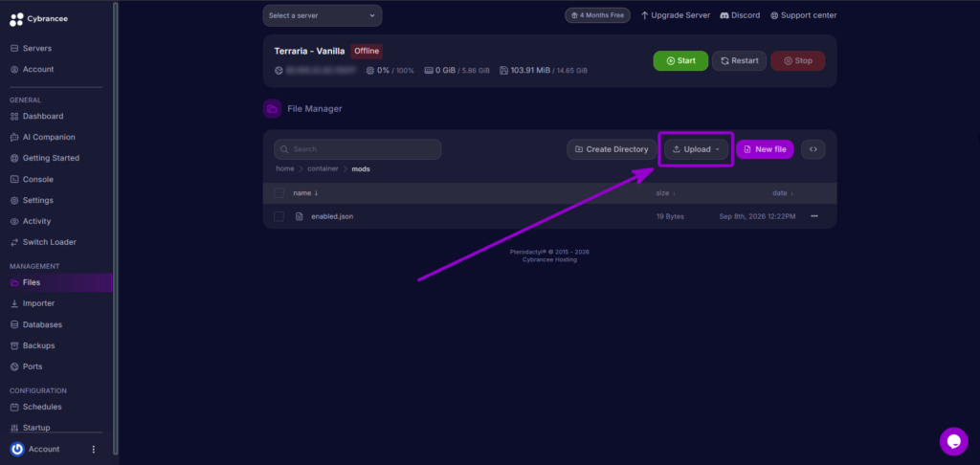Viewport: 980px width, 465px height.
Task: Open the Upload dropdown
Action: [x=697, y=149]
